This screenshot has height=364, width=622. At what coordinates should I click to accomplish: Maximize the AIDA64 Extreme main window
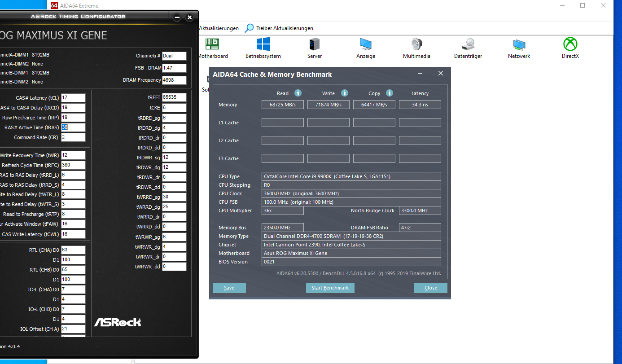(583, 5)
